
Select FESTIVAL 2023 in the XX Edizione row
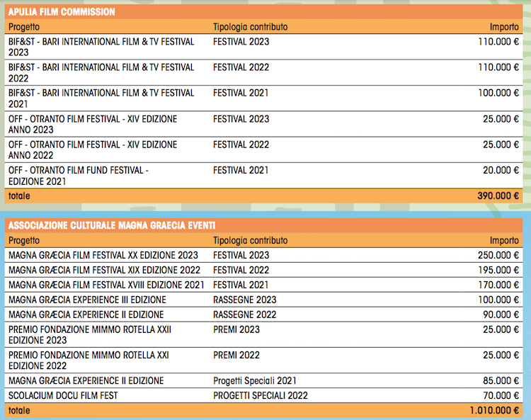click(x=241, y=255)
